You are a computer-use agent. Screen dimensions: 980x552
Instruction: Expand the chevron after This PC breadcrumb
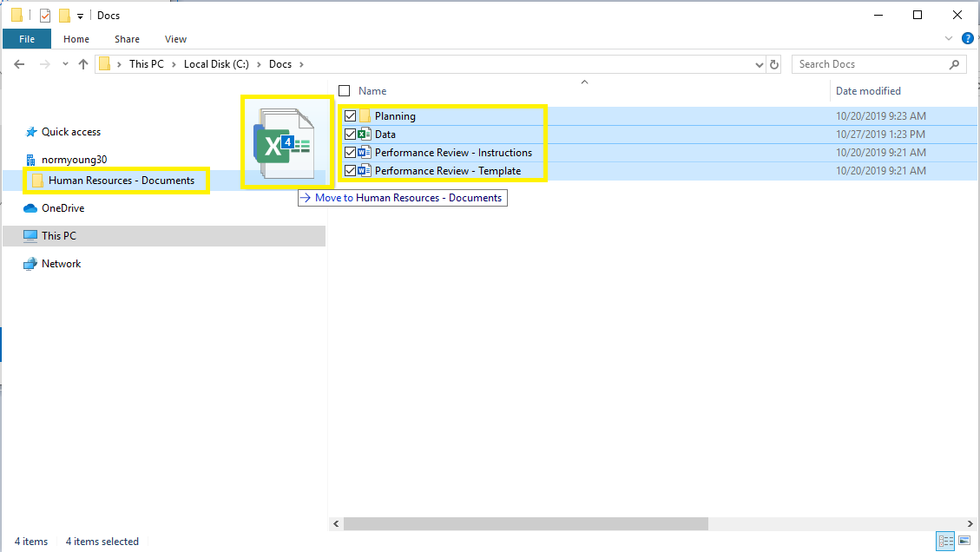coord(174,64)
